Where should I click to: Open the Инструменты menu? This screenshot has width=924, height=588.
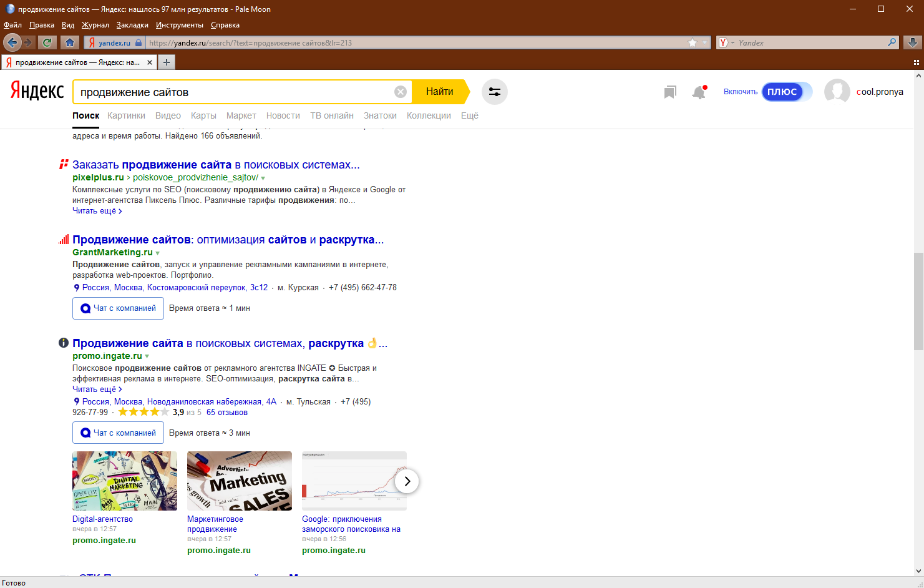point(180,25)
